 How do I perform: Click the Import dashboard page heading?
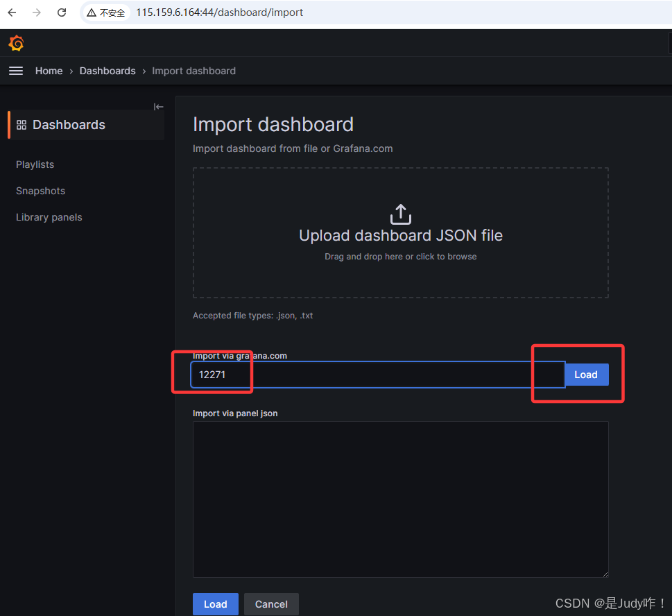pyautogui.click(x=273, y=125)
